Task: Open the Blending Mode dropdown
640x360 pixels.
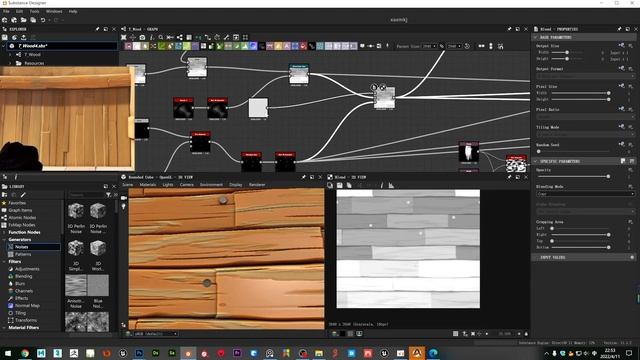Action: pos(585,194)
